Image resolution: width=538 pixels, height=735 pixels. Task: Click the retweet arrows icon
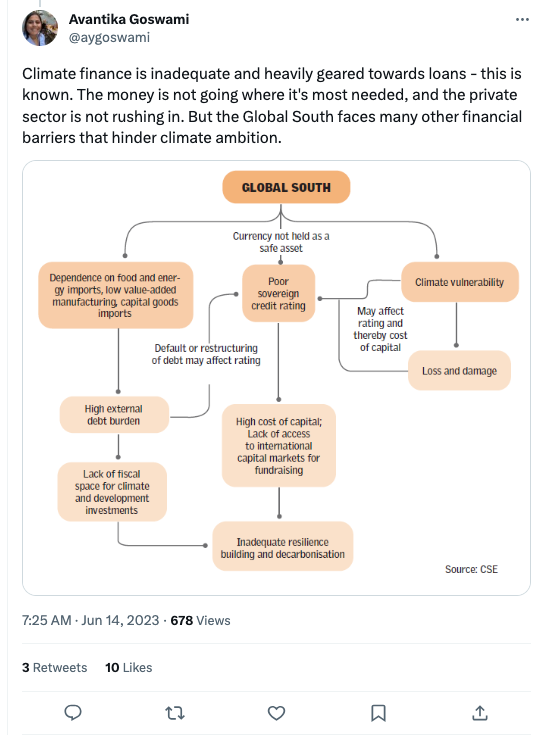click(175, 713)
